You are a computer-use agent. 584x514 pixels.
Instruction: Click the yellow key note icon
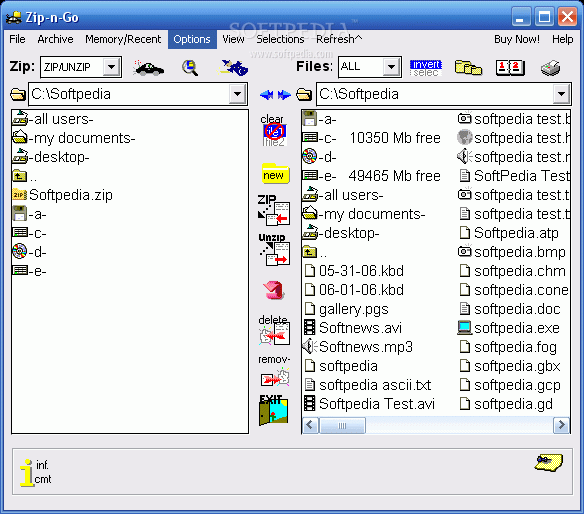point(549,463)
